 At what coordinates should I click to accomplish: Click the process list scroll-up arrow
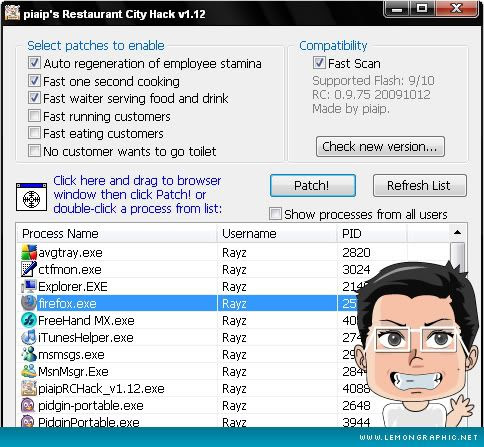(x=458, y=233)
